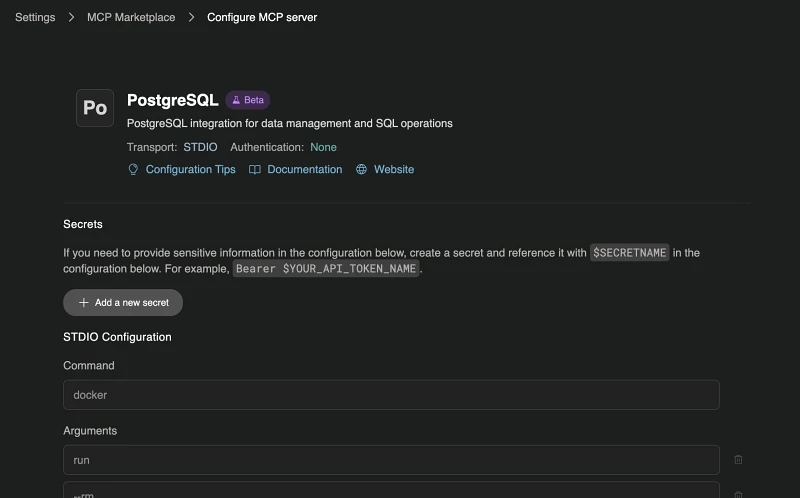The image size is (800, 498).
Task: Click the Arguments field label
Action: click(90, 431)
